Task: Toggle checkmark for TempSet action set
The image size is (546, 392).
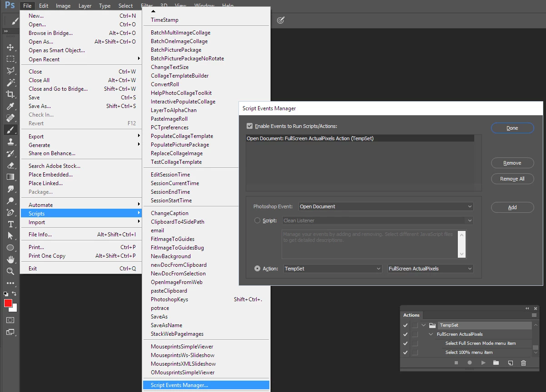Action: pyautogui.click(x=405, y=325)
